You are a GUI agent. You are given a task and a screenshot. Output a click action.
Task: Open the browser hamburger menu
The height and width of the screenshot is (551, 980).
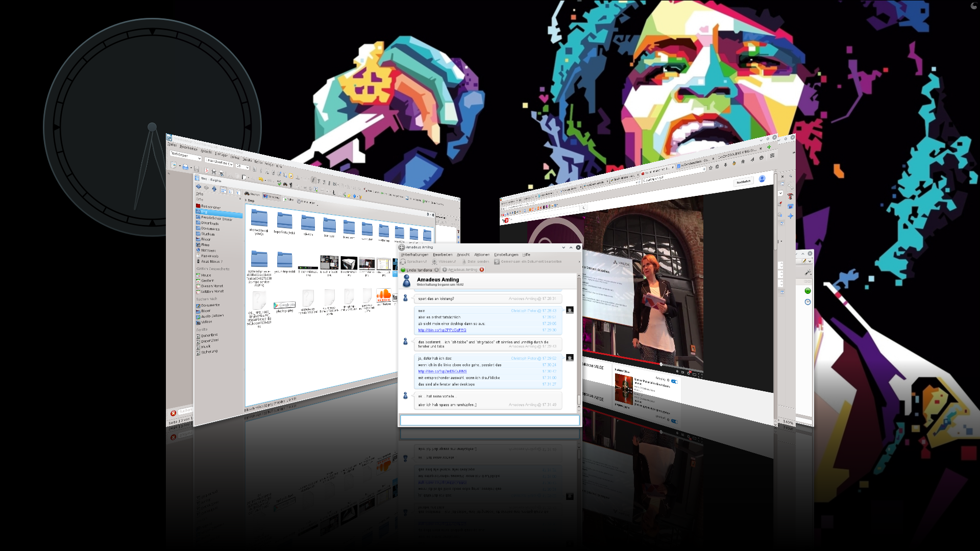pyautogui.click(x=772, y=156)
